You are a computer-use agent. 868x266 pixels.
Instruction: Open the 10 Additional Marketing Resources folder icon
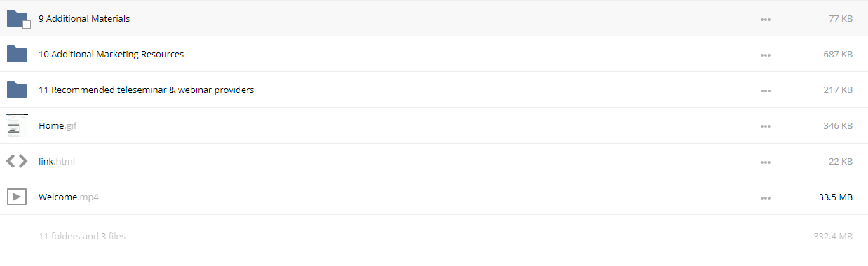click(x=16, y=54)
